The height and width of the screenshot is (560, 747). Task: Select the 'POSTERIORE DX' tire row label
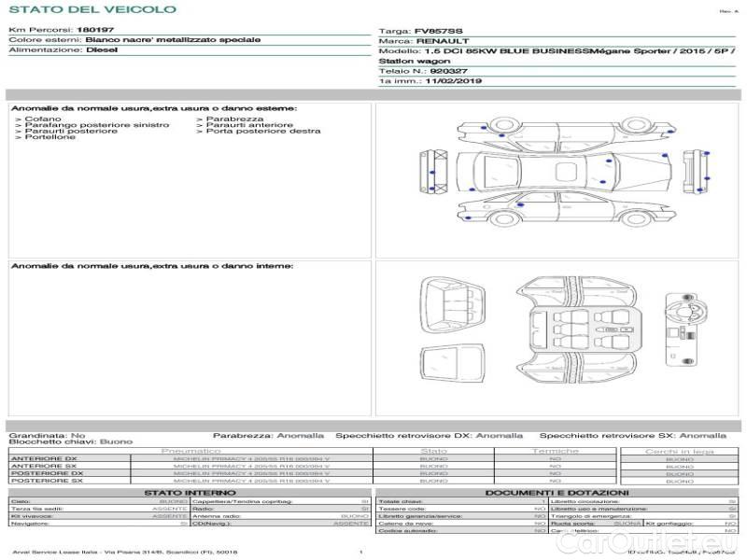[x=48, y=473]
